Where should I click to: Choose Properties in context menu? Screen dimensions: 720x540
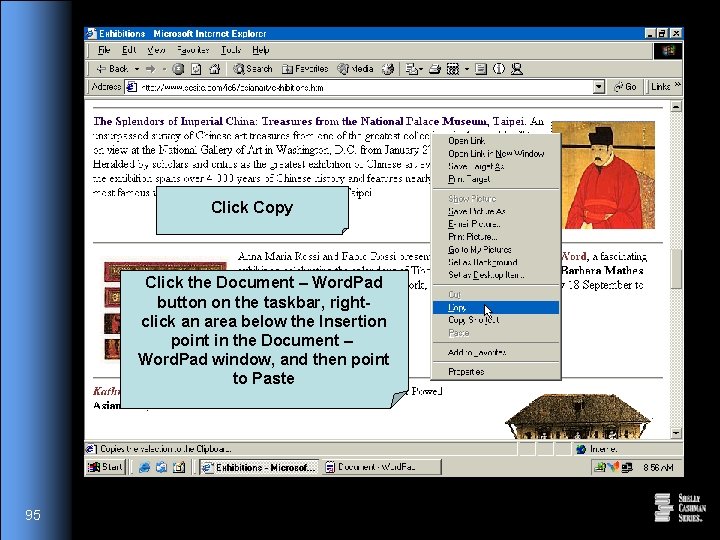(496, 372)
